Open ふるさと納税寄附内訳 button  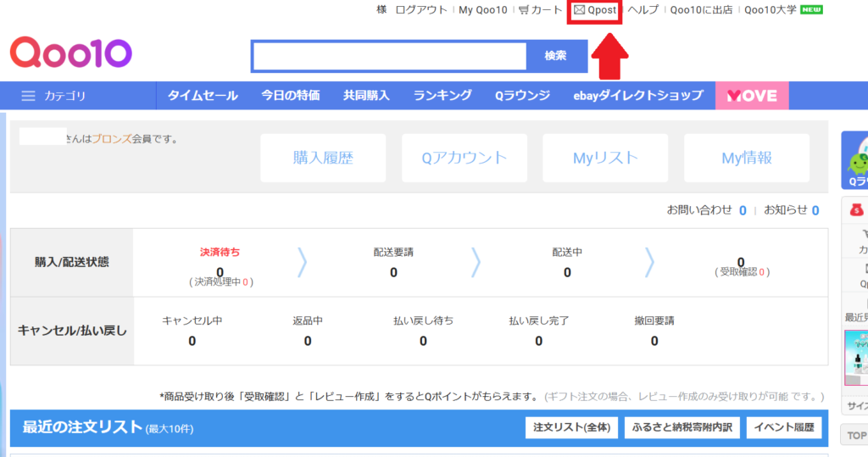click(x=682, y=427)
